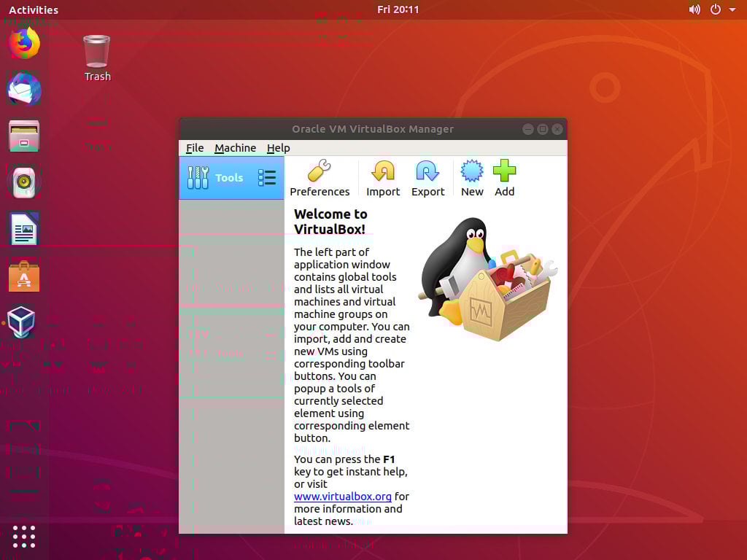747x560 pixels.
Task: Open the Machine menu
Action: [x=235, y=148]
